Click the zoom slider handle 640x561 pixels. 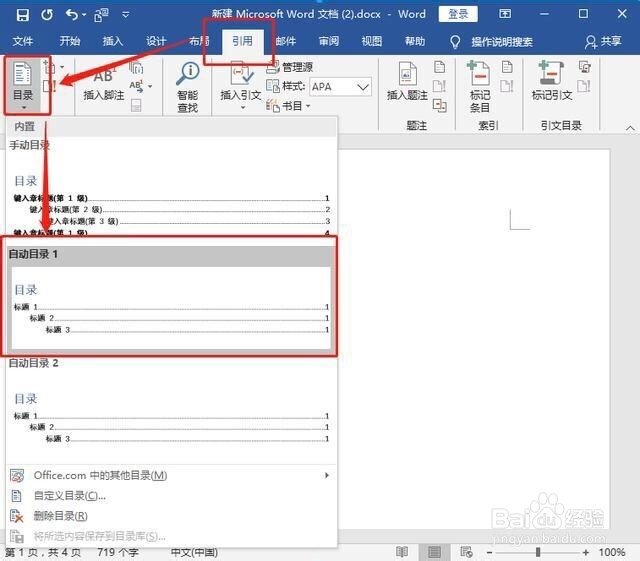[x=538, y=552]
